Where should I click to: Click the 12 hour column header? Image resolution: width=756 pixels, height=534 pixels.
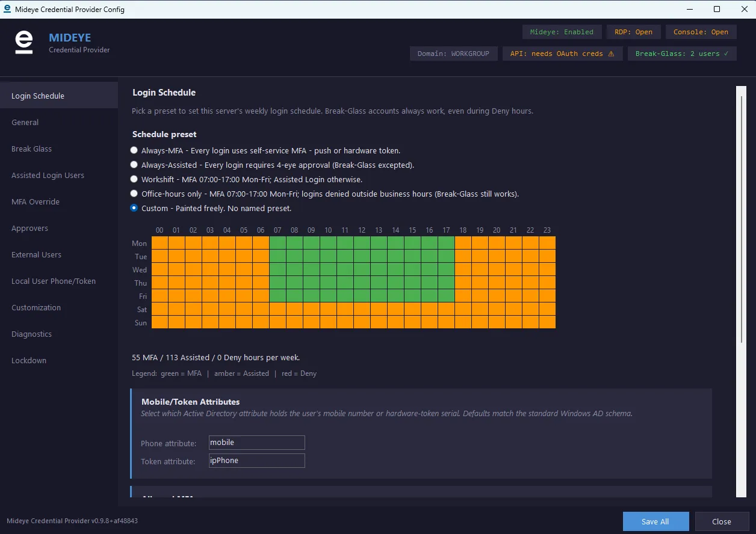pos(362,230)
